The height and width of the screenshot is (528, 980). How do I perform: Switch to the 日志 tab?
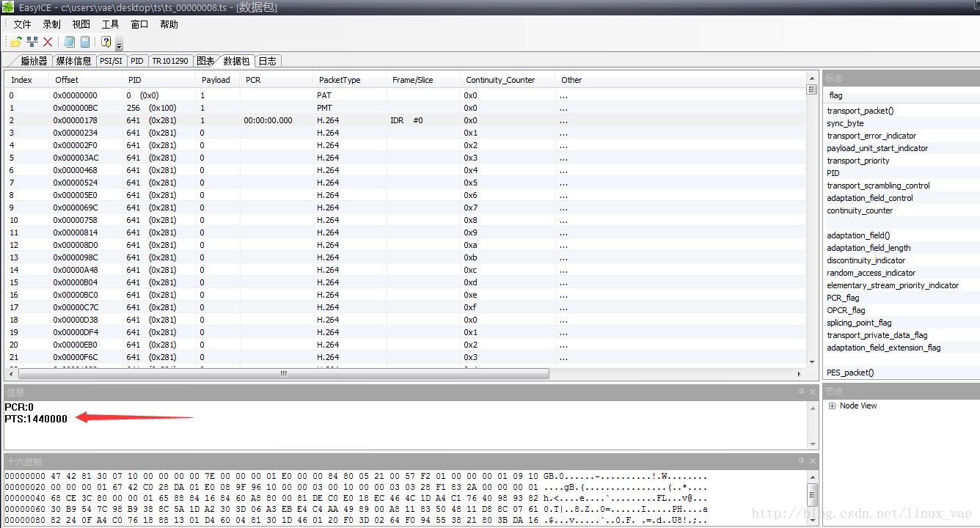(x=268, y=61)
